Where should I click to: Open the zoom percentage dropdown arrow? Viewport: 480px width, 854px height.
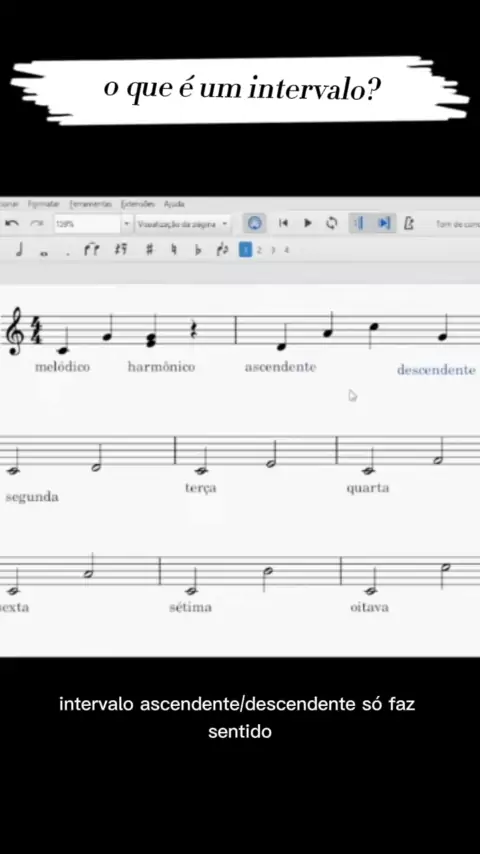pyautogui.click(x=126, y=224)
